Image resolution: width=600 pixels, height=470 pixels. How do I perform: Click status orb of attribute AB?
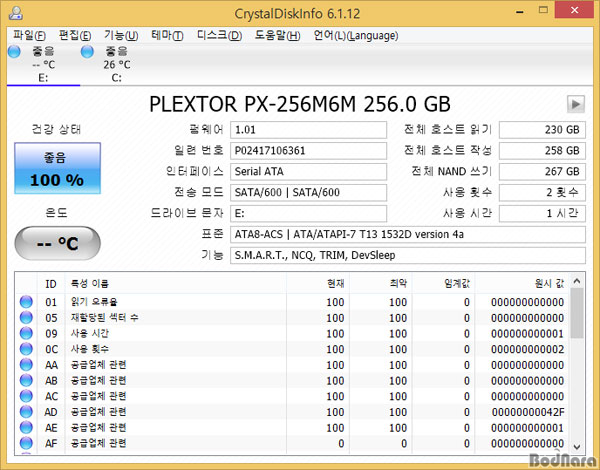click(x=26, y=380)
